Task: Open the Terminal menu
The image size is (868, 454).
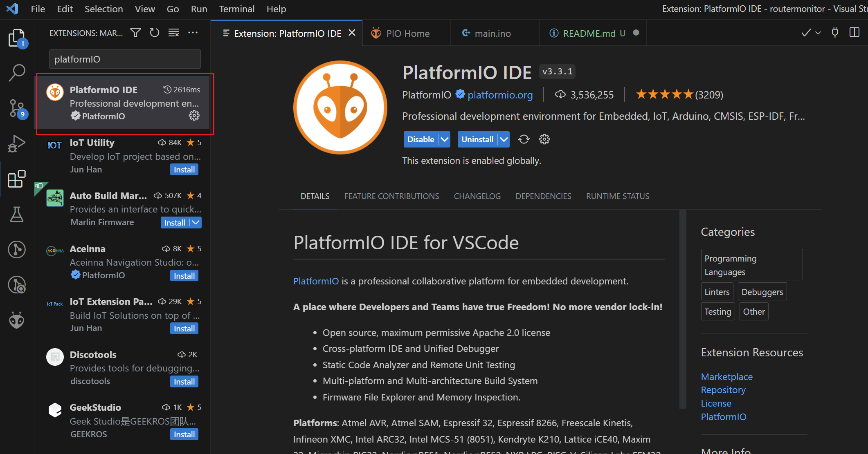Action: click(236, 9)
